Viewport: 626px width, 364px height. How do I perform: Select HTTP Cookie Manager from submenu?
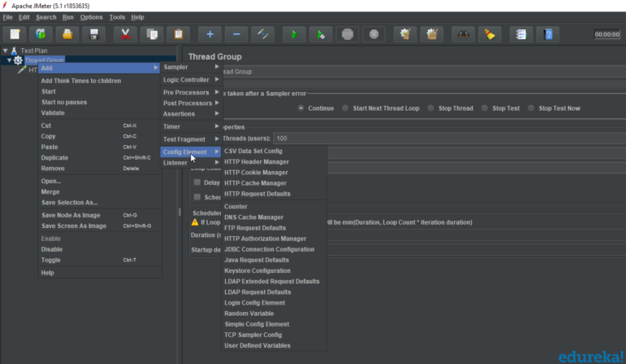[256, 173]
